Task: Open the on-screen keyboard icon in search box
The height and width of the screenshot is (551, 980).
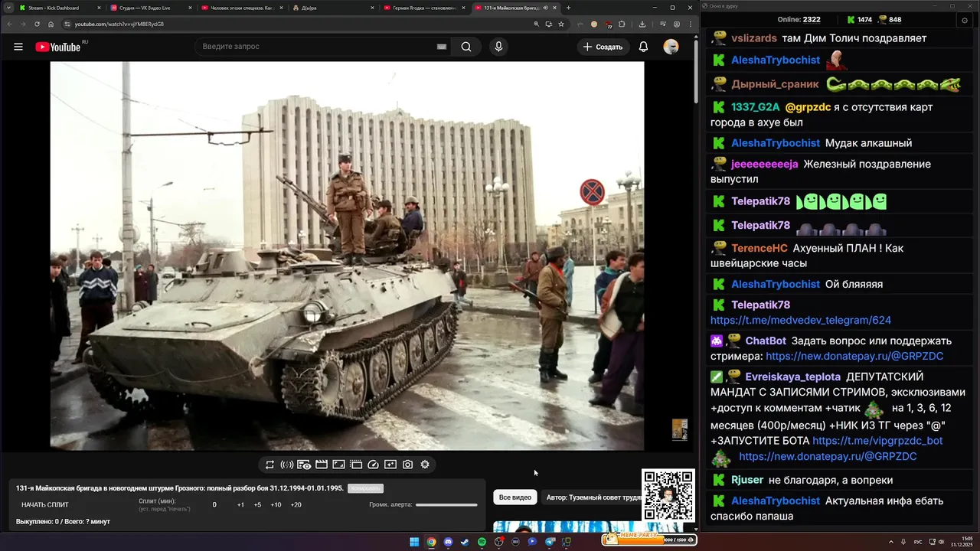Action: pos(441,47)
